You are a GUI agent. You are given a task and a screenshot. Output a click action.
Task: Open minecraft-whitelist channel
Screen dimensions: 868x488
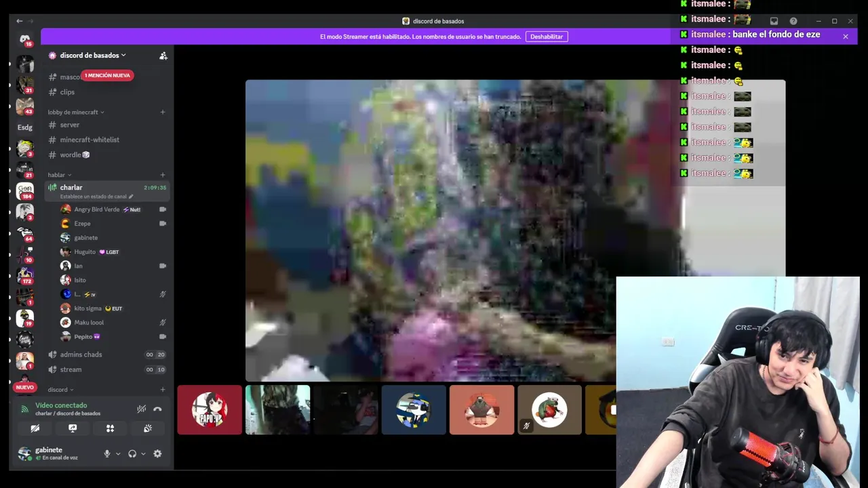(106, 140)
